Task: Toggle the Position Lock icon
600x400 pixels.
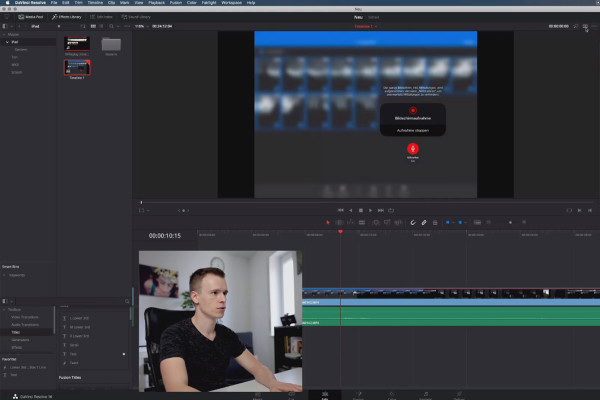Action: 435,222
